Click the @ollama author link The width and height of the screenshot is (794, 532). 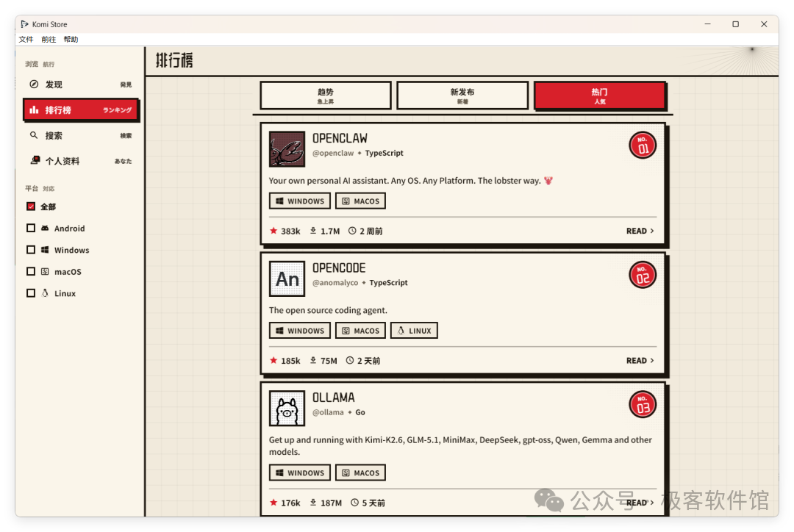[328, 412]
